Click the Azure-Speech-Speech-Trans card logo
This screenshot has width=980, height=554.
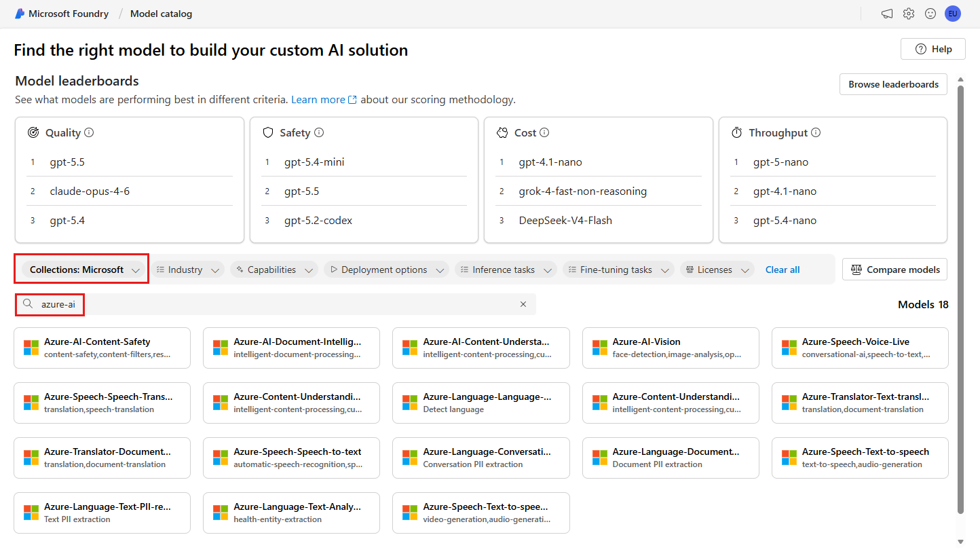(x=31, y=403)
